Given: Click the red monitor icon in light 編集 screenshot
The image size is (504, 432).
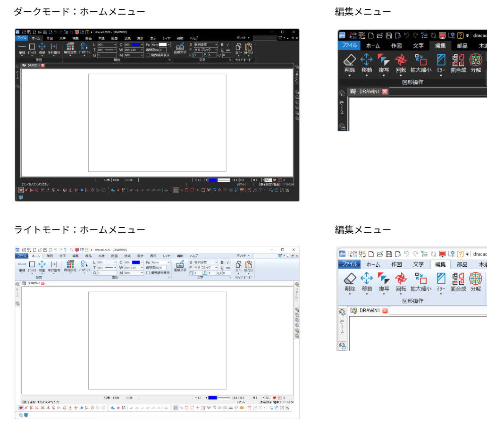Looking at the screenshot, I should (442, 254).
